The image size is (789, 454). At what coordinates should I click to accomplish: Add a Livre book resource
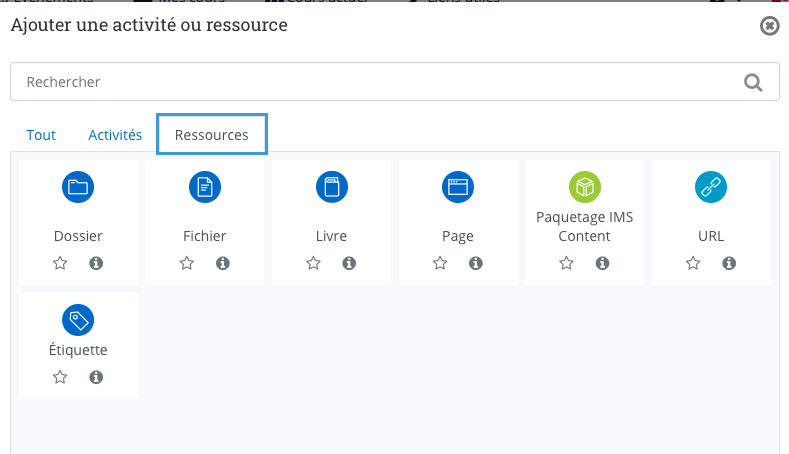tap(332, 187)
